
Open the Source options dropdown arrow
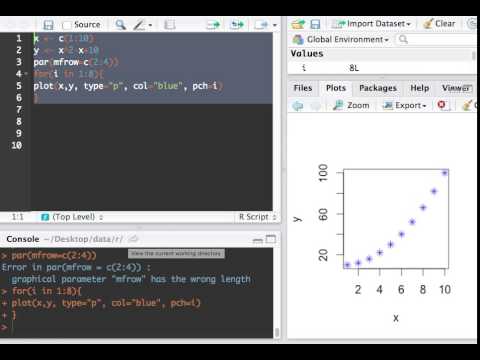click(274, 25)
